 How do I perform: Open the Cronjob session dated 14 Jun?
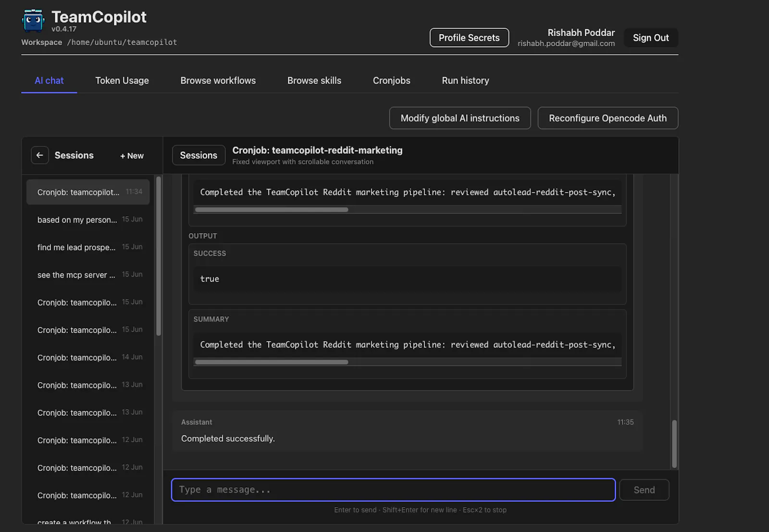(x=88, y=358)
